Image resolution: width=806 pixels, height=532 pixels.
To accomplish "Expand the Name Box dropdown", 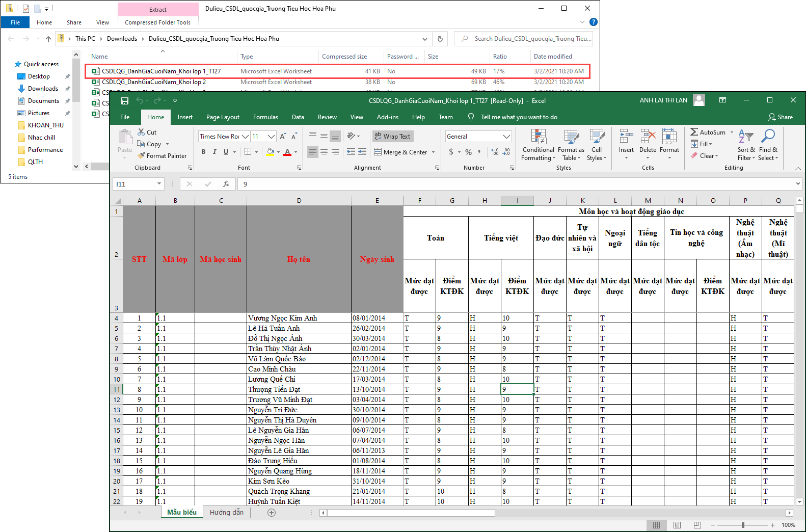I will (159, 184).
